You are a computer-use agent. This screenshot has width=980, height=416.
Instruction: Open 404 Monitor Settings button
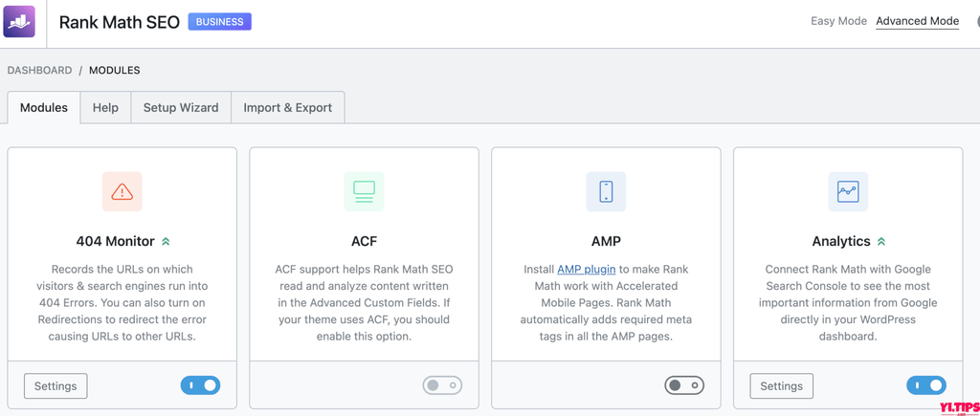coord(56,386)
